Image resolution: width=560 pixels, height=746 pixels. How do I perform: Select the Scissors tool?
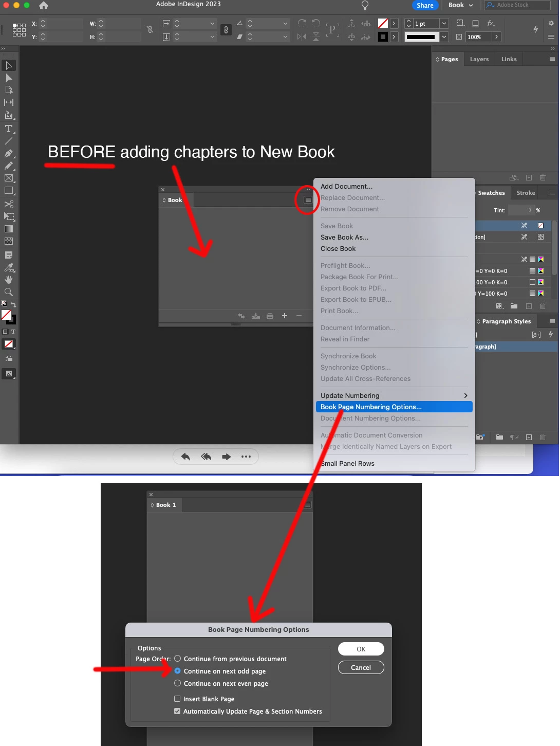pos(9,204)
